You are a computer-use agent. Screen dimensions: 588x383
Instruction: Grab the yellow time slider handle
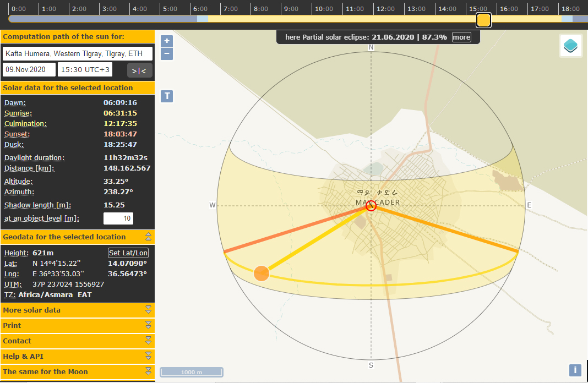[x=483, y=20]
